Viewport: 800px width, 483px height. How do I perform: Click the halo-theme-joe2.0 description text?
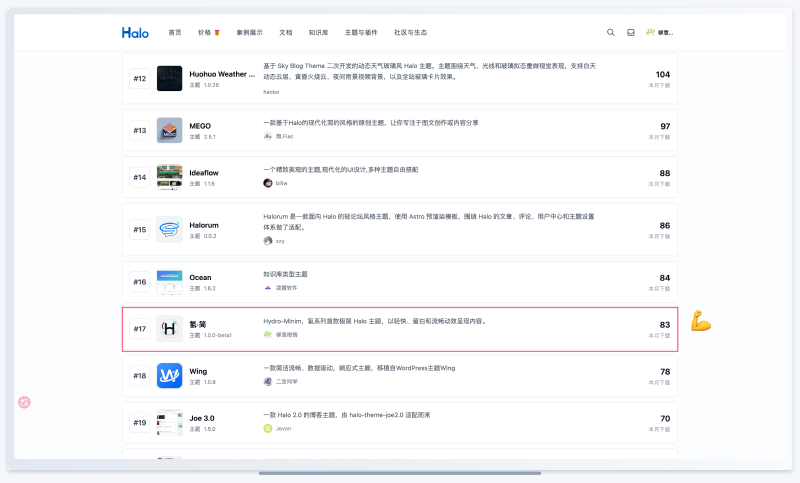pyautogui.click(x=347, y=415)
